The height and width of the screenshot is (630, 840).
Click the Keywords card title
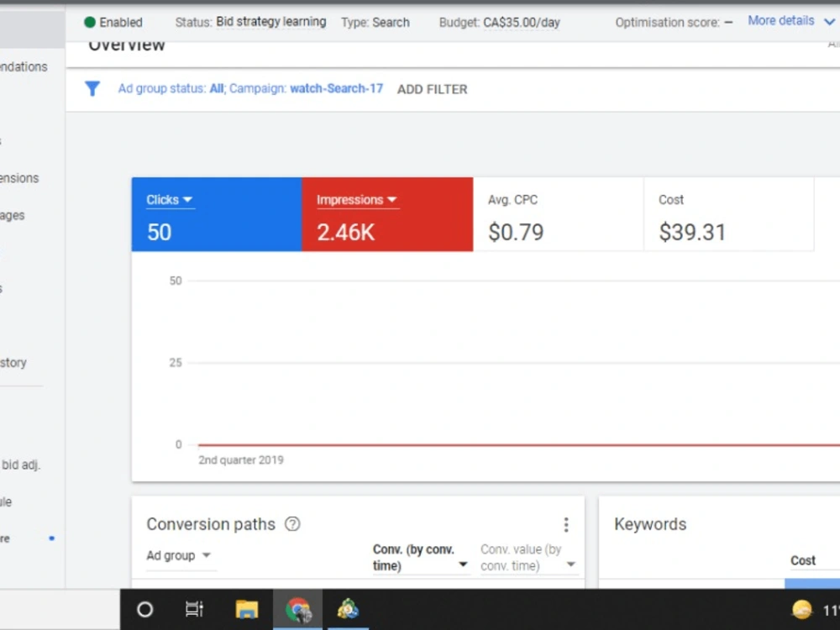(650, 524)
